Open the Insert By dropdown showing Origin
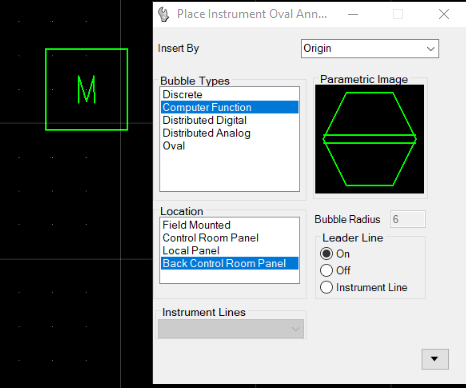Viewport: 466px width, 388px height. (x=370, y=49)
